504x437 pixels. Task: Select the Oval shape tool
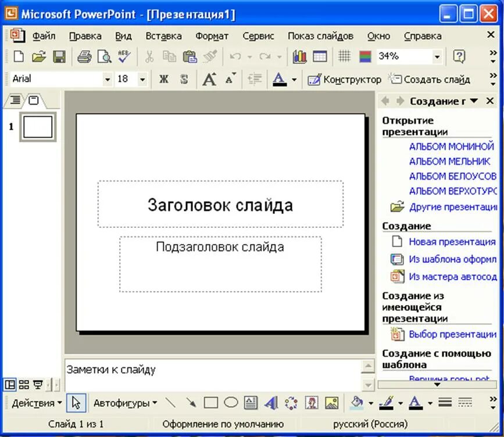click(231, 402)
